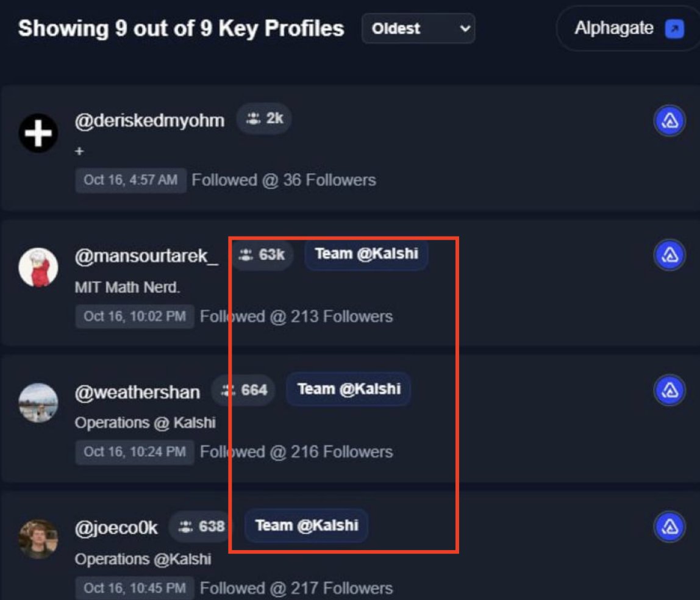Open @joeco0k's avatar picture
Viewport: 700px width, 600px height.
[38, 538]
